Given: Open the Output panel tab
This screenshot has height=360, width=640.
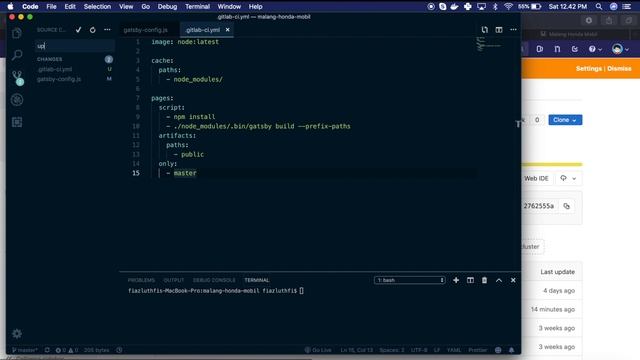Looking at the screenshot, I should point(174,280).
